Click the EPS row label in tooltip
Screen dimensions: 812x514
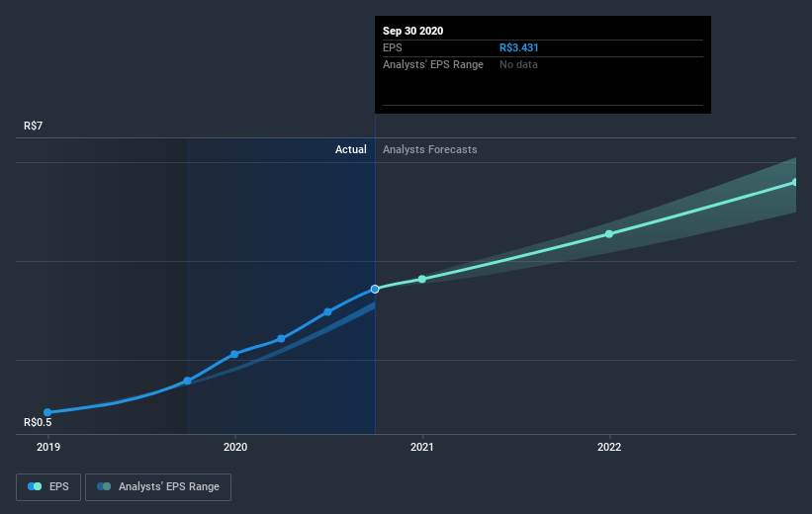point(392,47)
